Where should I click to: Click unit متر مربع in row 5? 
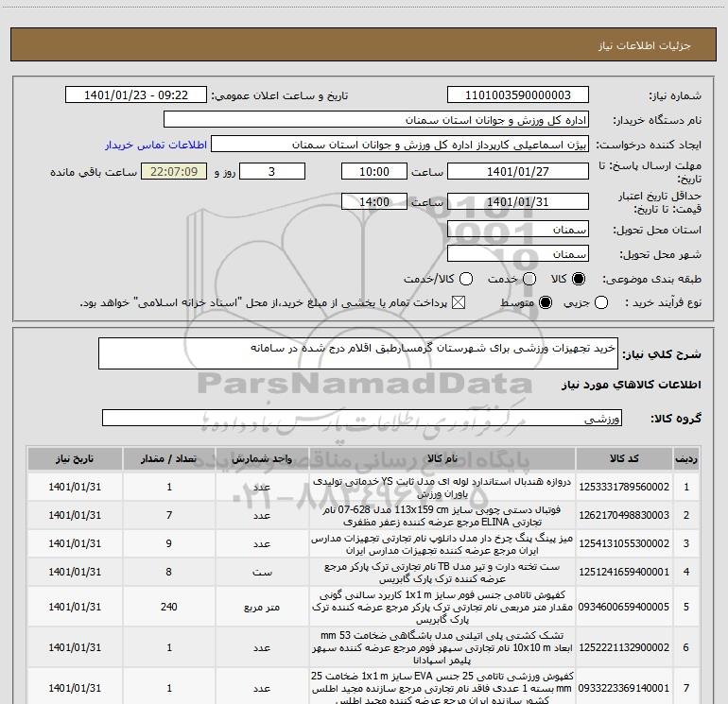click(262, 607)
